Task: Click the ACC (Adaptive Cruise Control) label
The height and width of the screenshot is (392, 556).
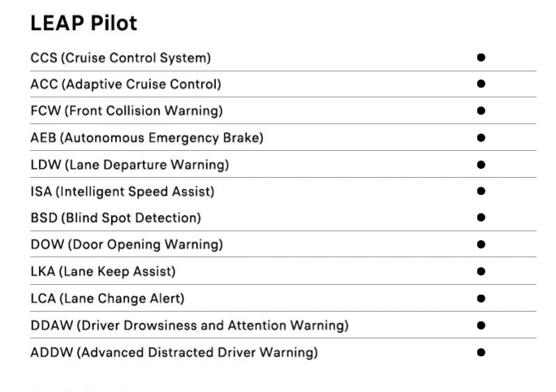Action: coord(126,84)
